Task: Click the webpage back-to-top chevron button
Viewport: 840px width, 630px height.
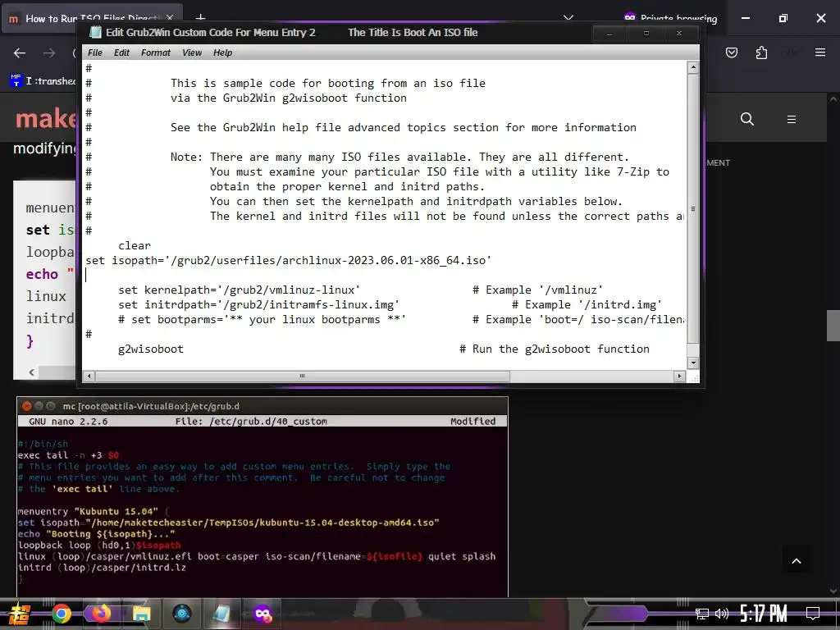Action: pos(797,561)
